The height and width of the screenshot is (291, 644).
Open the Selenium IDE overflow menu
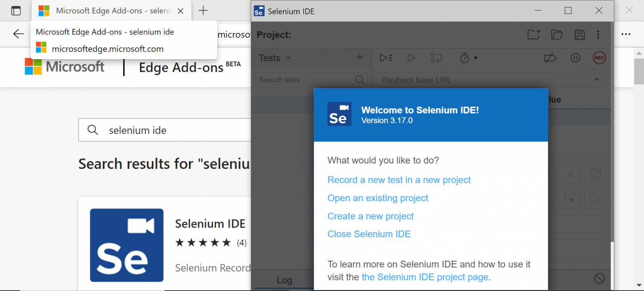pos(598,35)
